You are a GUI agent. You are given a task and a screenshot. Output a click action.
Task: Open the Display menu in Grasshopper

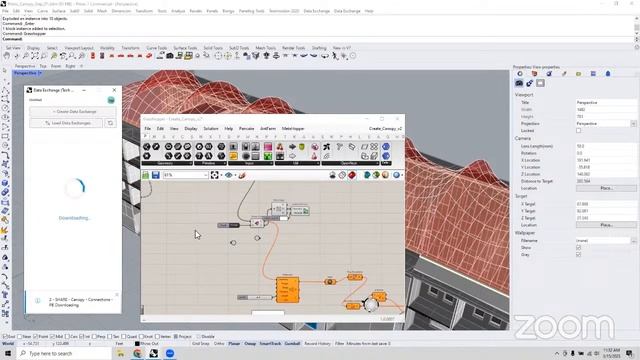point(191,129)
